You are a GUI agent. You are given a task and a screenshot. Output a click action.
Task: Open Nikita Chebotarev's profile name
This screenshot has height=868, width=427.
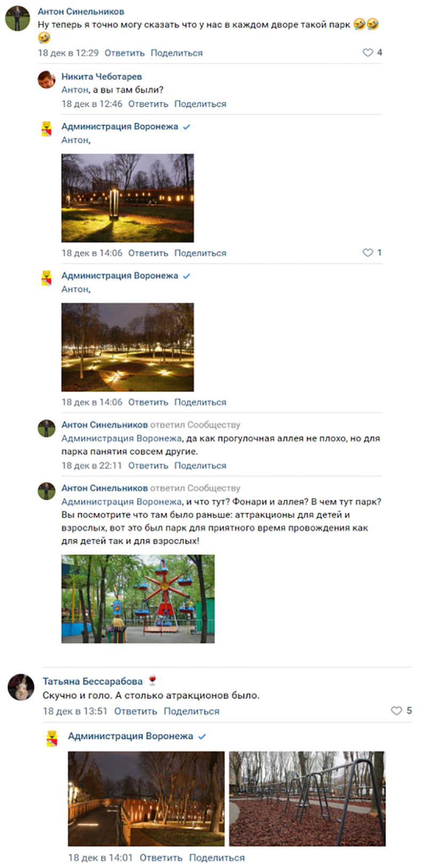(x=101, y=76)
